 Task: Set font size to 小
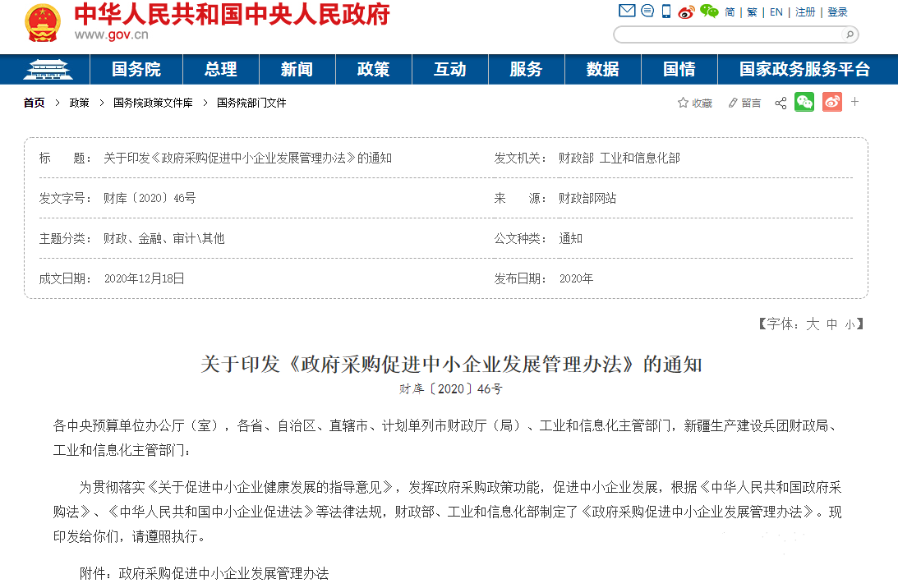click(x=850, y=325)
